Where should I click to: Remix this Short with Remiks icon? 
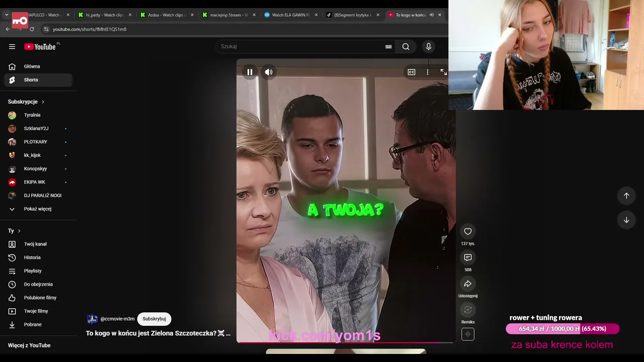468,310
